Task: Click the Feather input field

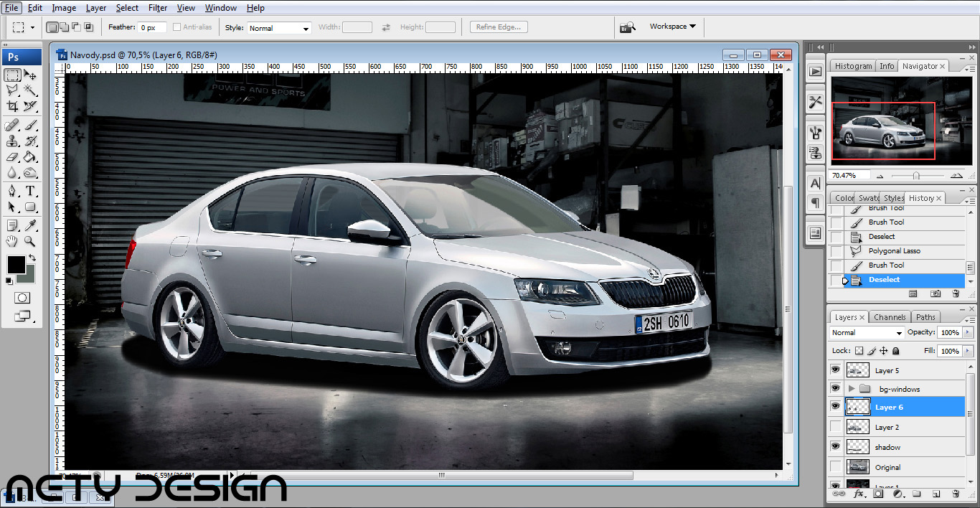Action: 153,27
